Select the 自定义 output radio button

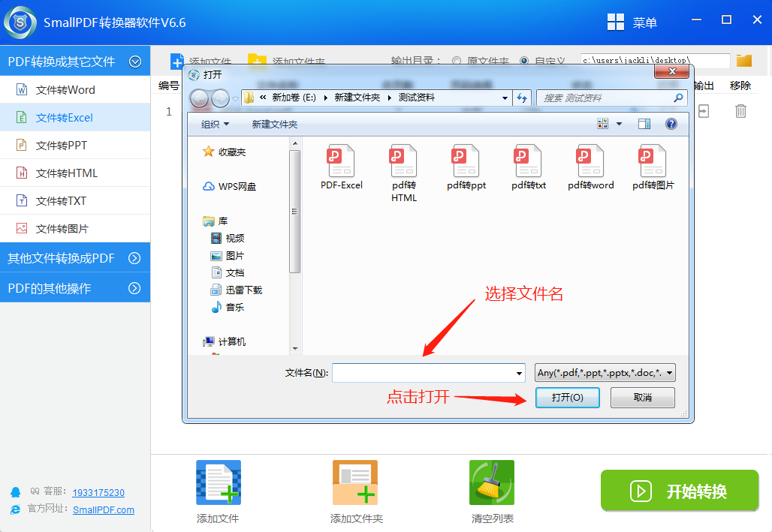524,61
